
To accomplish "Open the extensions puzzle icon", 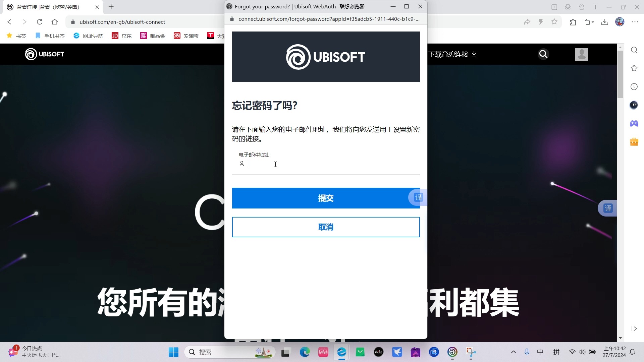I will pos(573,22).
